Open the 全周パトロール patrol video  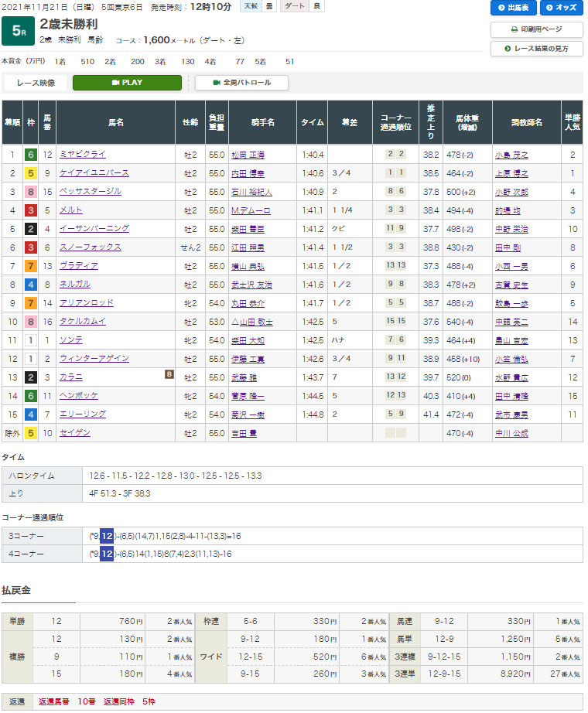[x=241, y=83]
